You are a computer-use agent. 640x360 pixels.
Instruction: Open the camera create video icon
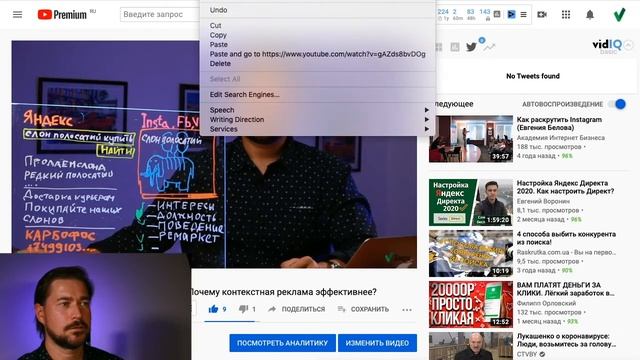coord(542,15)
